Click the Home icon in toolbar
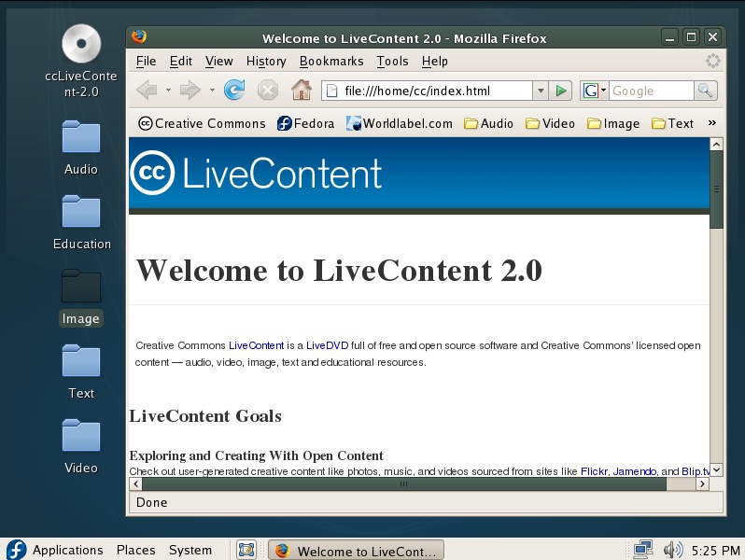Image resolution: width=745 pixels, height=560 pixels. coord(301,91)
